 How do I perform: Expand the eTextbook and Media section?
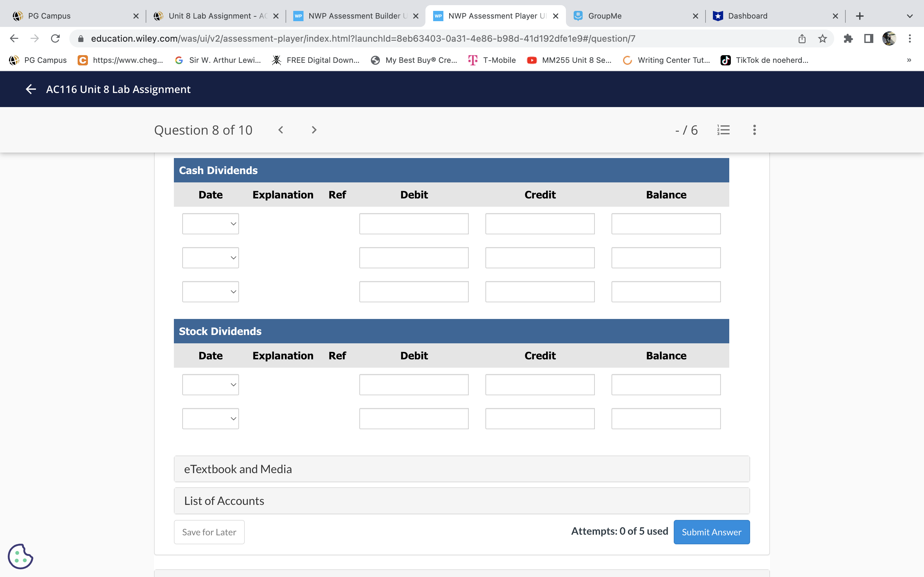pos(461,469)
